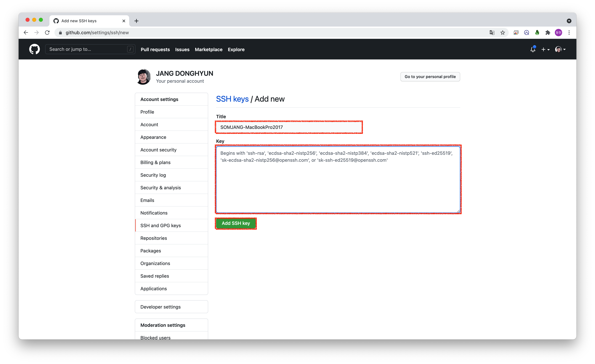Open Pull requests in top navigation
The width and height of the screenshot is (595, 364).
(155, 49)
